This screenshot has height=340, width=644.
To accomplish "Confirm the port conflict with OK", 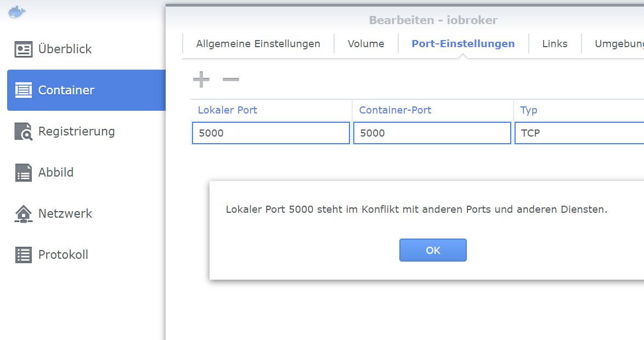I will point(433,250).
